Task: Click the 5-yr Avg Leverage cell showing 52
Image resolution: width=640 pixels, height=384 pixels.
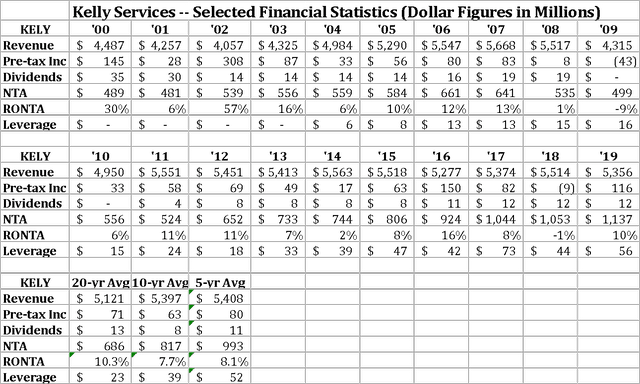Action: [x=220, y=377]
